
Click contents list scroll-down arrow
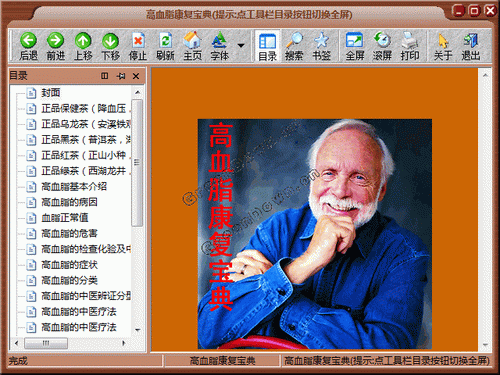click(137, 330)
